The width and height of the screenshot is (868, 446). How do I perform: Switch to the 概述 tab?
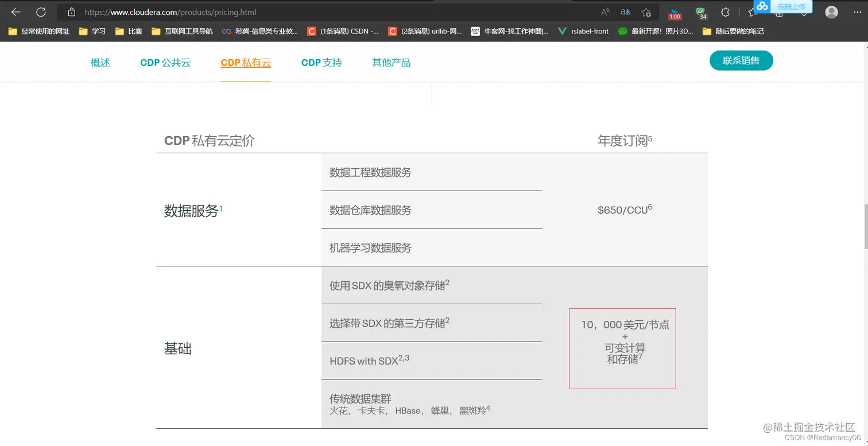(100, 63)
